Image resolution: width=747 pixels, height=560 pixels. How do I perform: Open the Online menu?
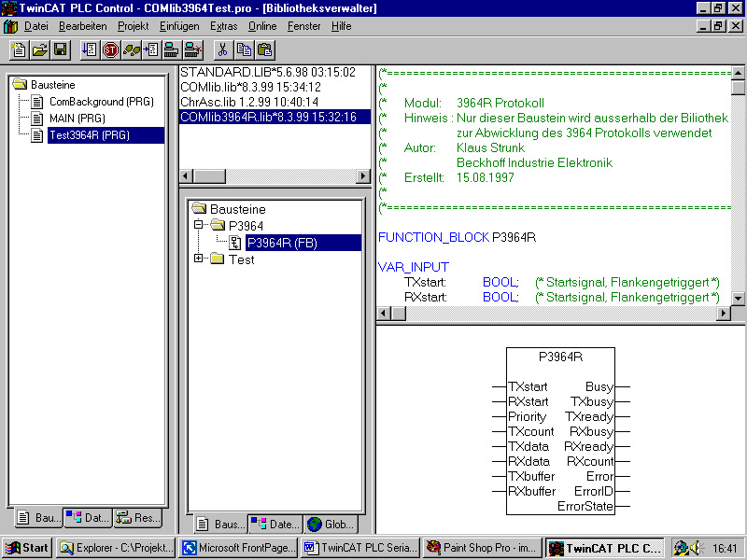(261, 26)
